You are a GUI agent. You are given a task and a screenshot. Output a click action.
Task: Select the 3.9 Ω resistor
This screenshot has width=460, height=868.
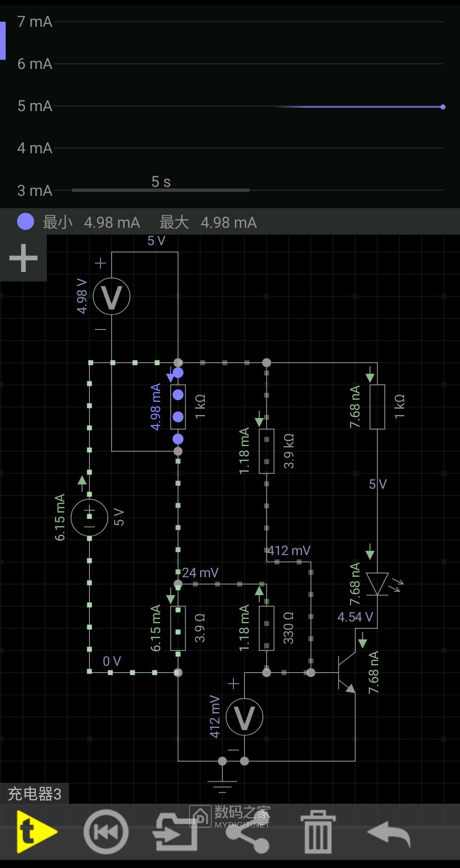click(178, 628)
